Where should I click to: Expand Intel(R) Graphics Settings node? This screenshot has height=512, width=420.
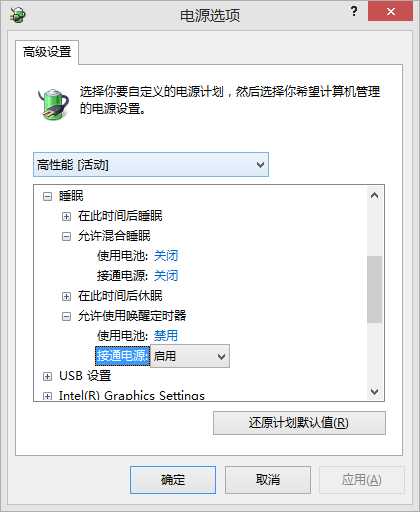pos(47,396)
